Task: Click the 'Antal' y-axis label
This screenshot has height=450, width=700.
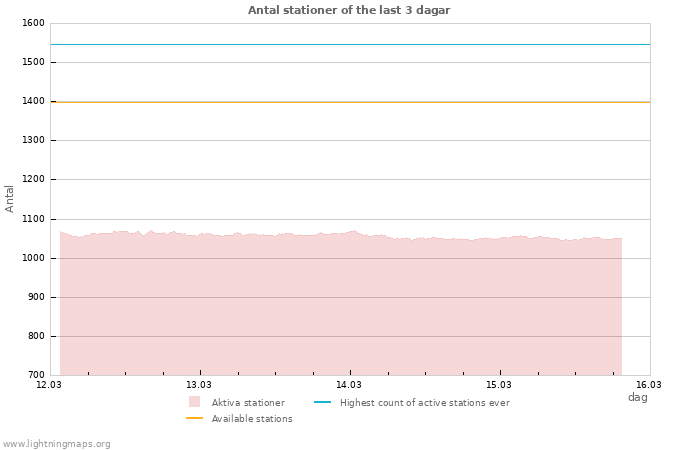Action: (10, 198)
